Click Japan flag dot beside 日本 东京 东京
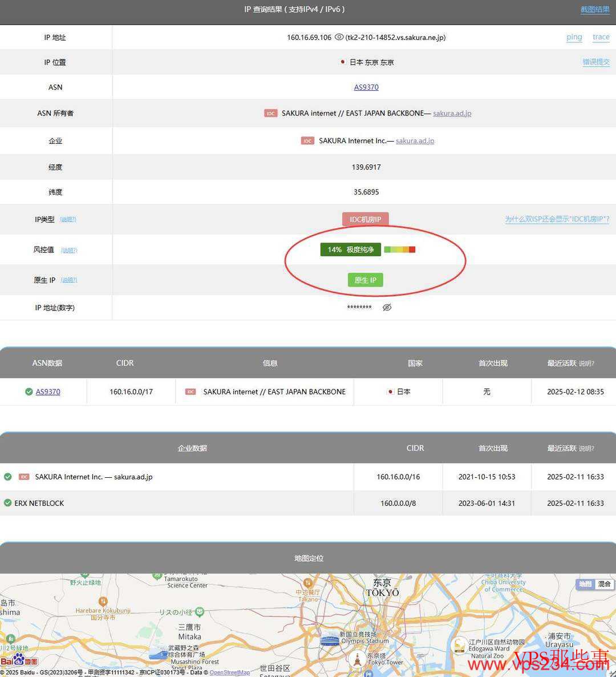This screenshot has height=677, width=616. (343, 62)
